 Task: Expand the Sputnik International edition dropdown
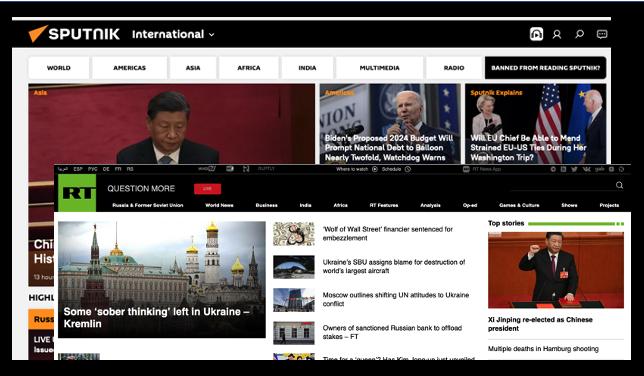point(173,34)
